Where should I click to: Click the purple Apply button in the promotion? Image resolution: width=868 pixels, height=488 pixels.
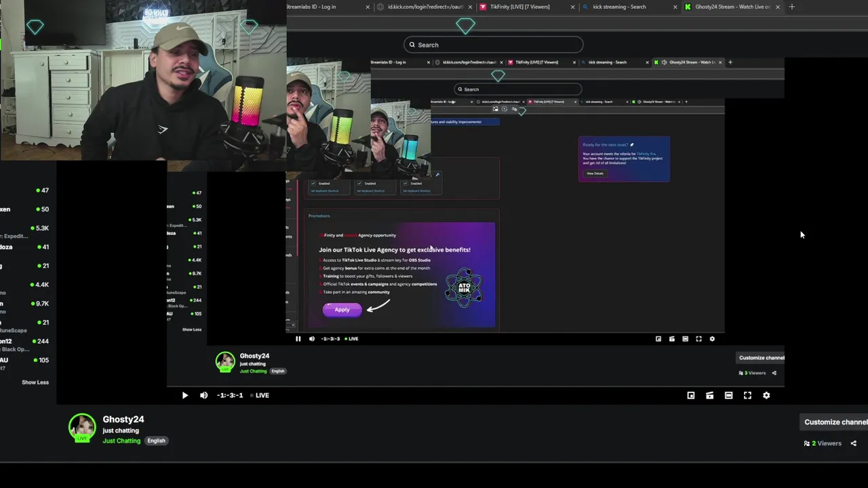(x=342, y=310)
